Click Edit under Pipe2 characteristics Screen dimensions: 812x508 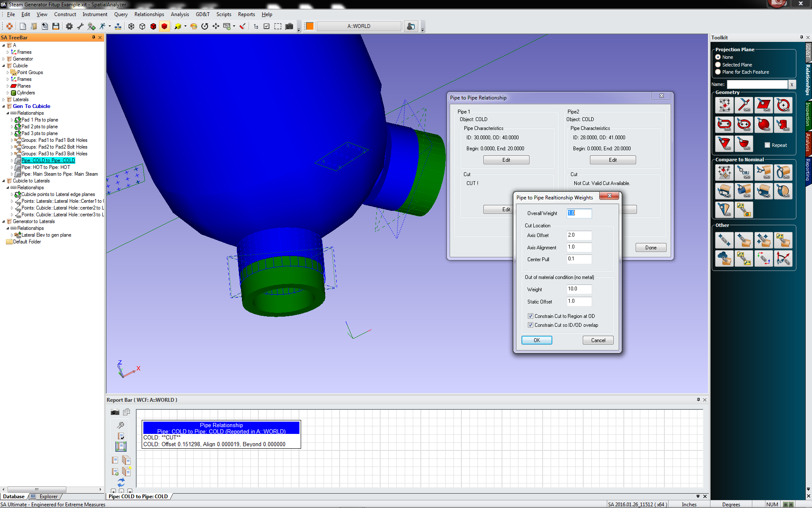[x=612, y=160]
